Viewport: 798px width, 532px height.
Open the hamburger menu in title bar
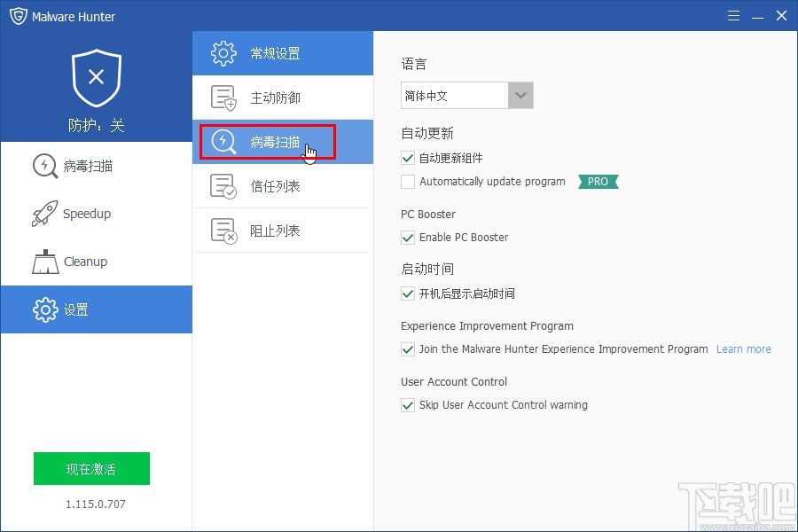click(733, 15)
